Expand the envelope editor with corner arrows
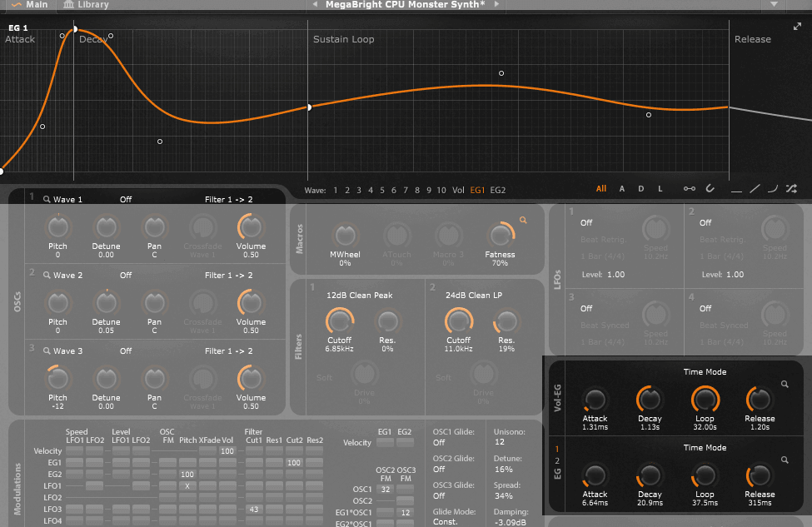Image resolution: width=812 pixels, height=527 pixels. pyautogui.click(x=797, y=27)
